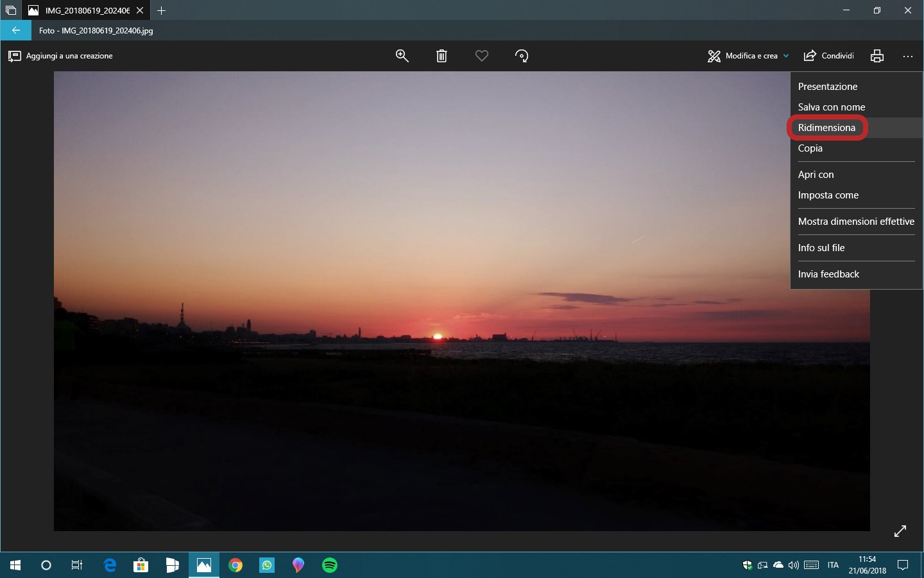Choose Imposta come menu item

point(856,195)
